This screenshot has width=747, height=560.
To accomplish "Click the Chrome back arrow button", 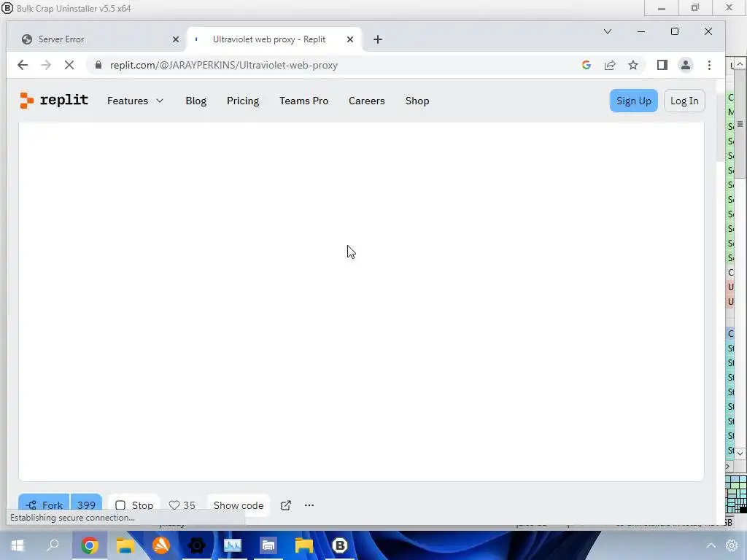I will click(23, 65).
